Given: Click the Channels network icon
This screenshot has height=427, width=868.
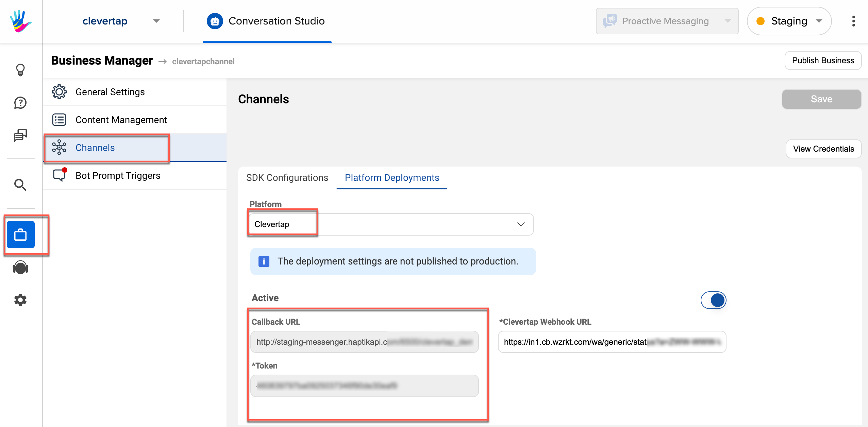Looking at the screenshot, I should click(x=59, y=148).
